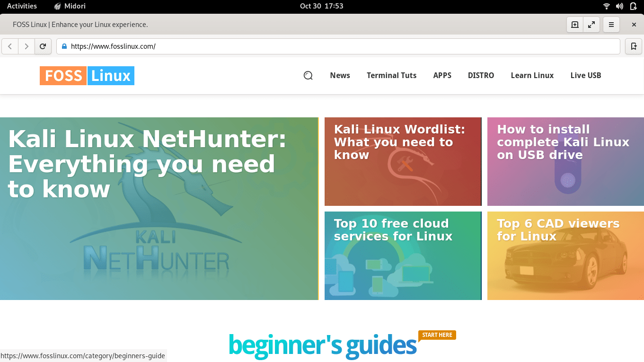Open Top 10 free cloud services article
This screenshot has width=644, height=362.
(393, 230)
